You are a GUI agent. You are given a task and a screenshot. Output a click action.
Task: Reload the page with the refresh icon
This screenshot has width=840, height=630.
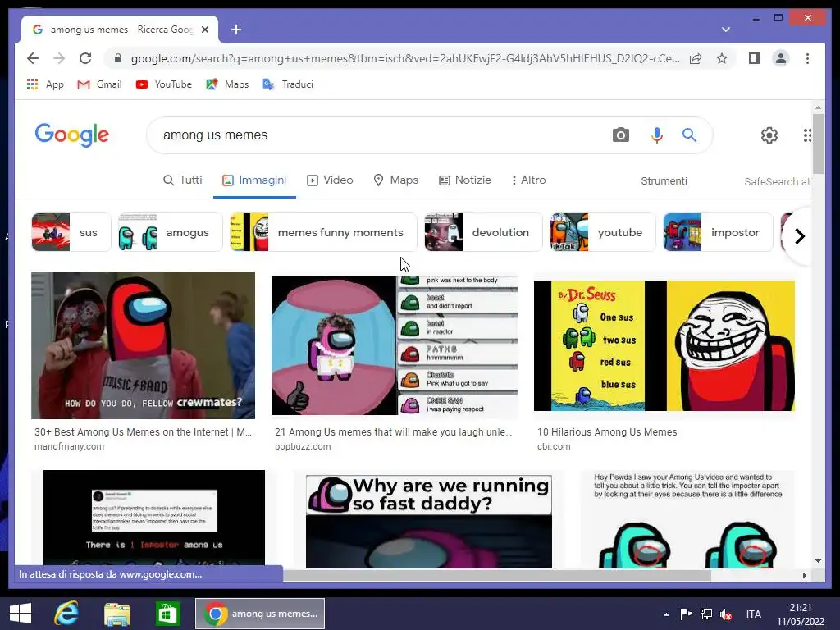[x=85, y=58]
